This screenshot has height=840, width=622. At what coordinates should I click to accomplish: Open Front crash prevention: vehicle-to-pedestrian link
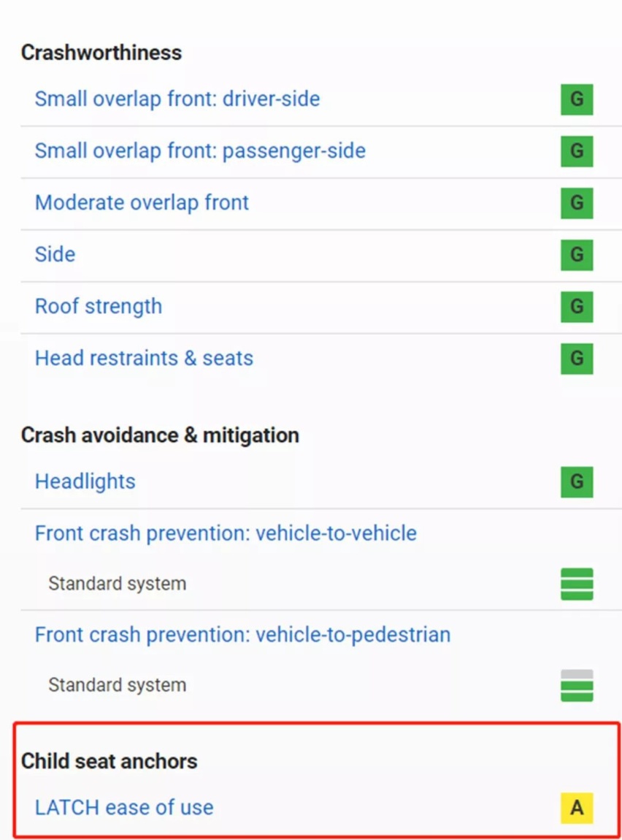(x=242, y=634)
